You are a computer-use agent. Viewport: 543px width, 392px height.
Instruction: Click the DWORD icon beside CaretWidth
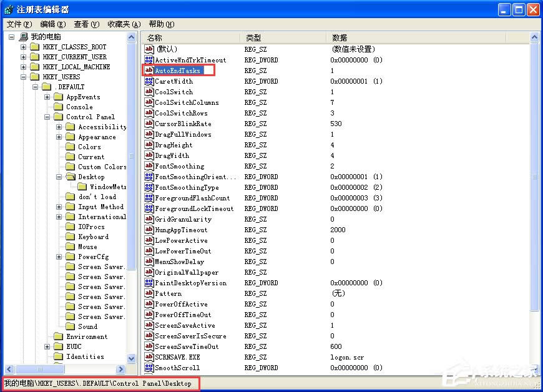click(x=149, y=81)
